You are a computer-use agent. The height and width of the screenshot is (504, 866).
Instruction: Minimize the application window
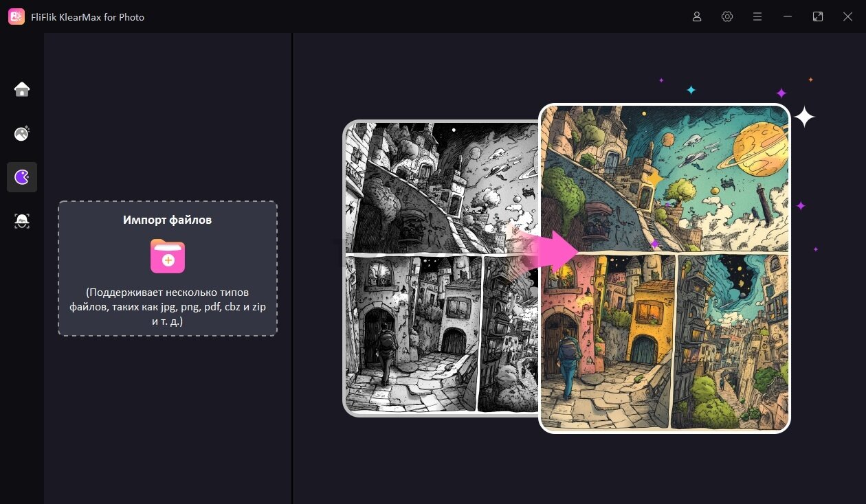click(788, 16)
